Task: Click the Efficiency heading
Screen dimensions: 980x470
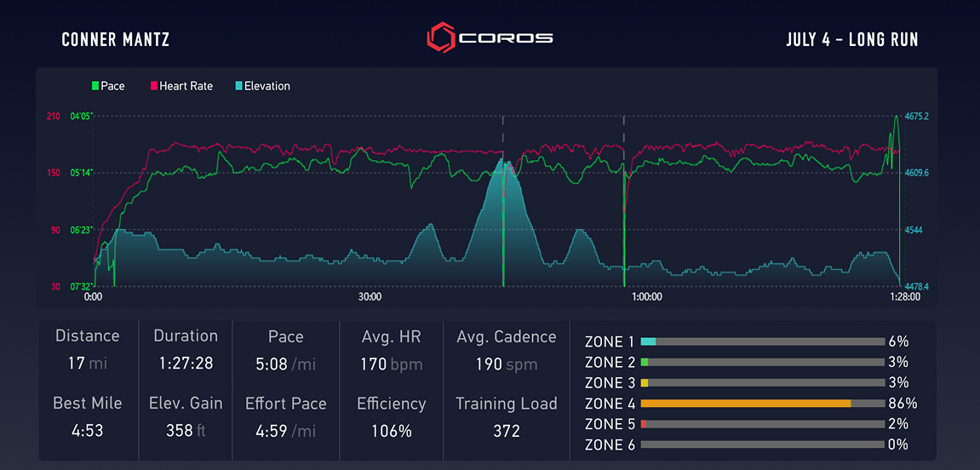Action: tap(392, 404)
